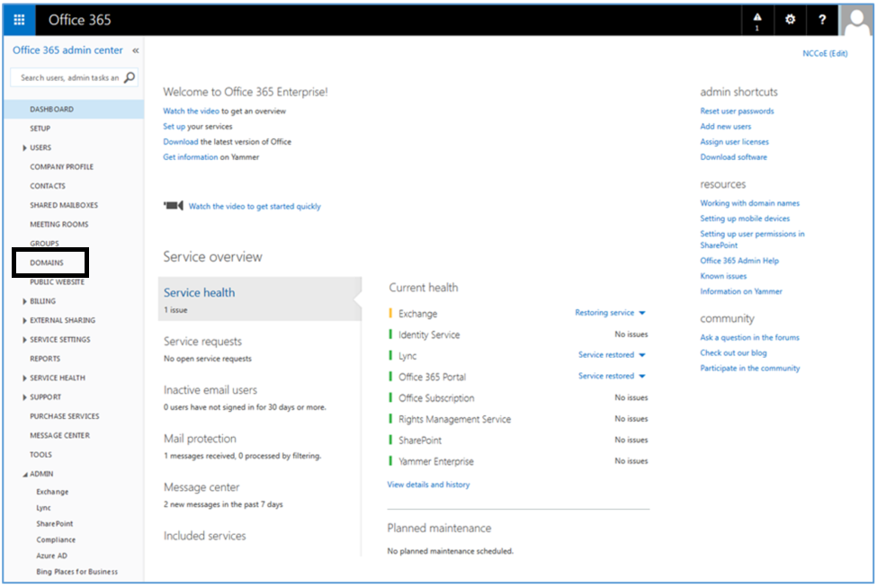Click Ask a question in the forums
The height and width of the screenshot is (588, 877).
(749, 337)
